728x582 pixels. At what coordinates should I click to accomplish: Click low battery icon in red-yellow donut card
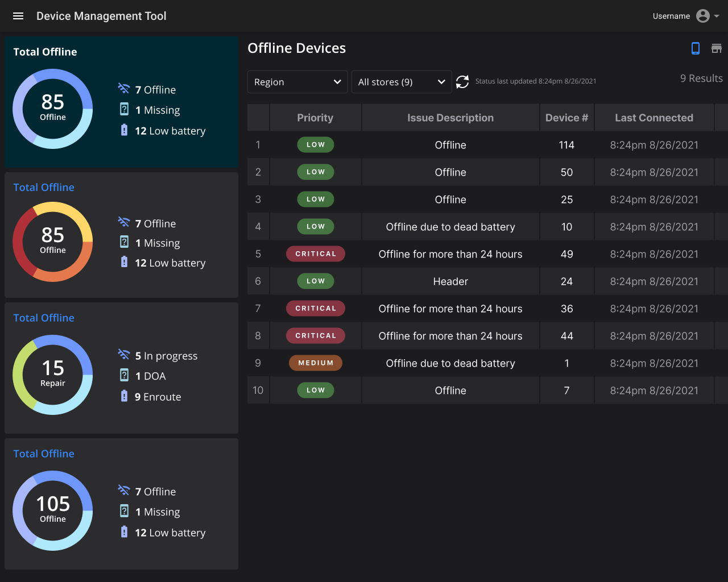(124, 261)
